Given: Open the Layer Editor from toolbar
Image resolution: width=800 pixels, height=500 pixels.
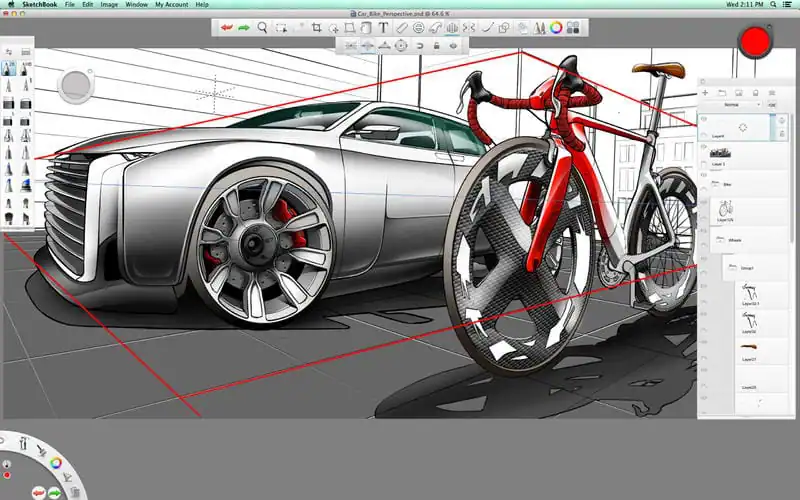Looking at the screenshot, I should (522, 28).
